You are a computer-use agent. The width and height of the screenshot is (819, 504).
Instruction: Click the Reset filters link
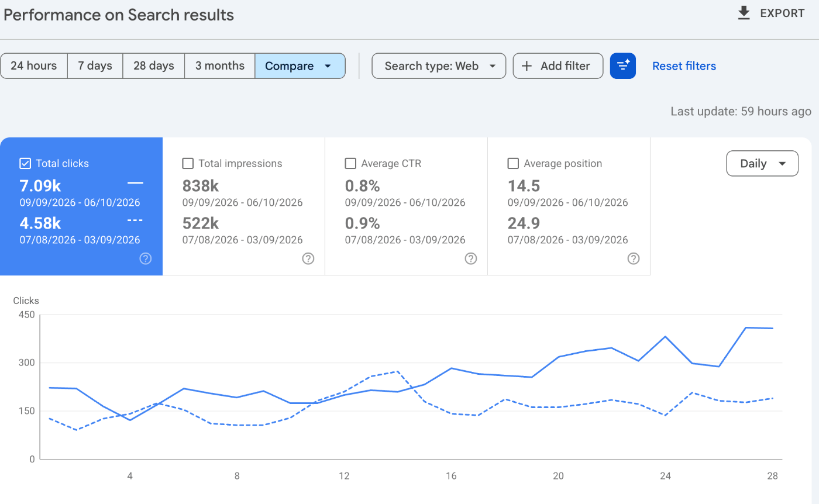684,66
